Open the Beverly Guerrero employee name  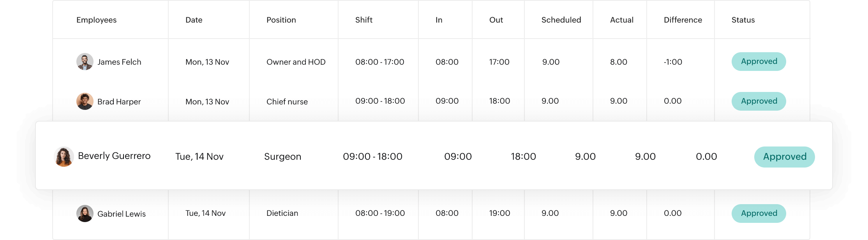(x=114, y=156)
